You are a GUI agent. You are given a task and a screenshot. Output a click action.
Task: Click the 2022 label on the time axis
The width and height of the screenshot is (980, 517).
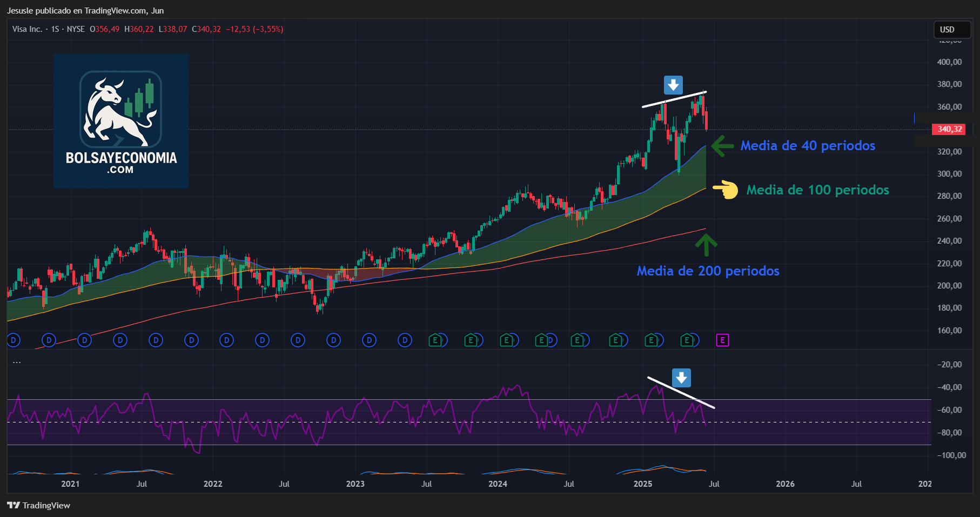point(213,484)
